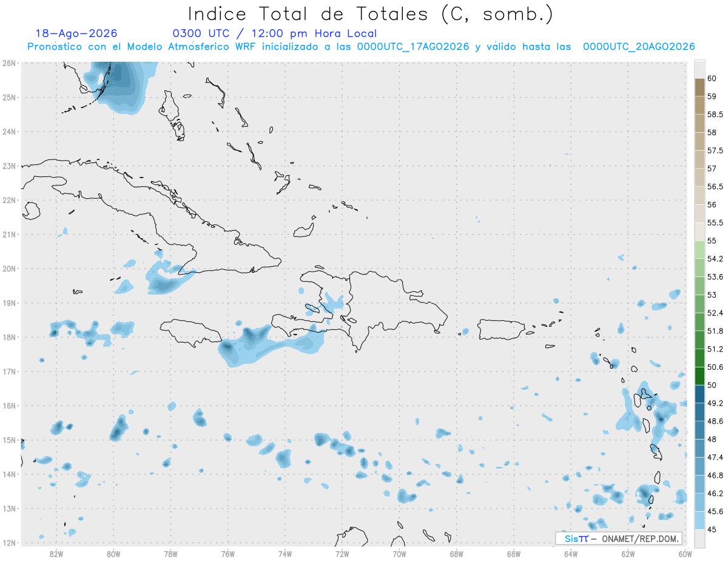Click the longitude axis label "78W"

[170, 554]
